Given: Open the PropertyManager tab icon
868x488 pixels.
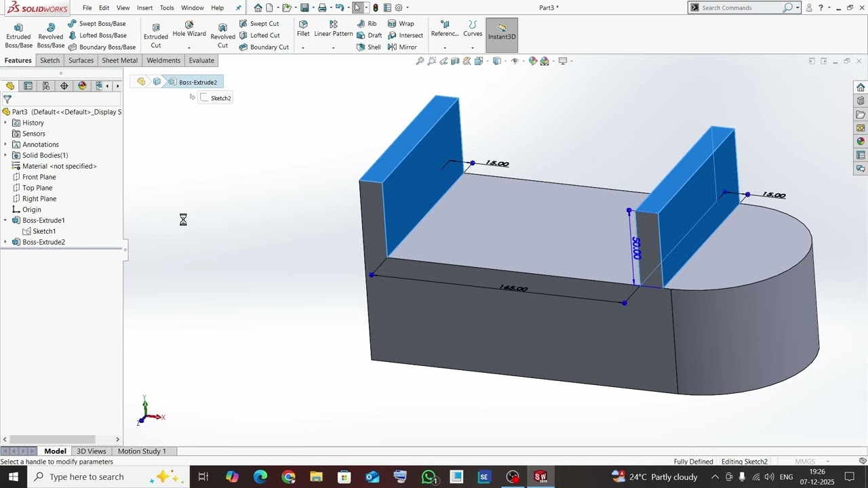Looking at the screenshot, I should pyautogui.click(x=28, y=86).
